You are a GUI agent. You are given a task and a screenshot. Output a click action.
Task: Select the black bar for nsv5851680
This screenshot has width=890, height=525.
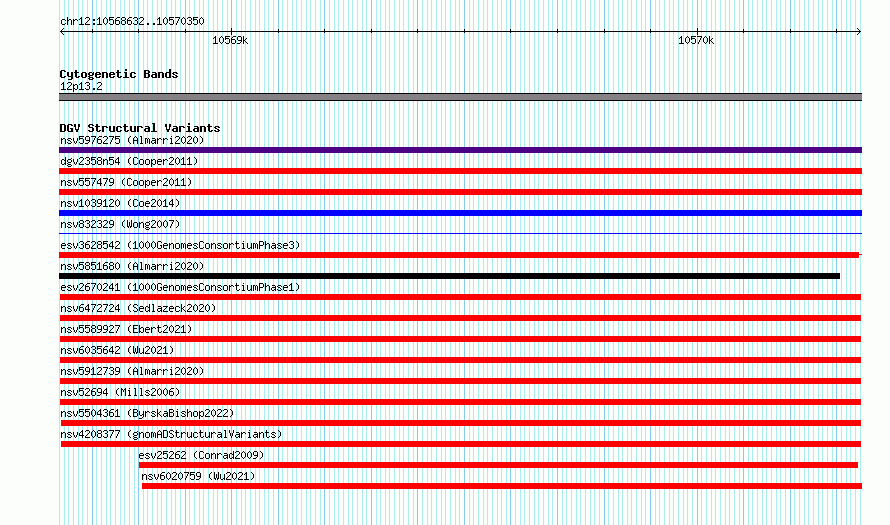click(450, 276)
